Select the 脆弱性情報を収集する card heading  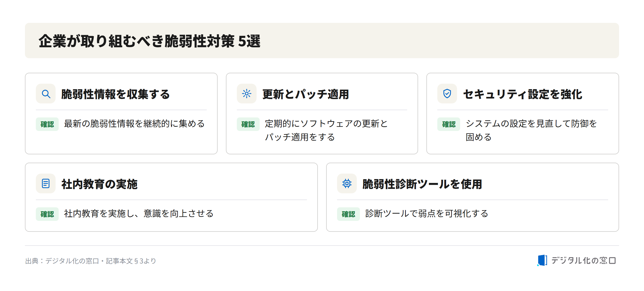click(115, 94)
